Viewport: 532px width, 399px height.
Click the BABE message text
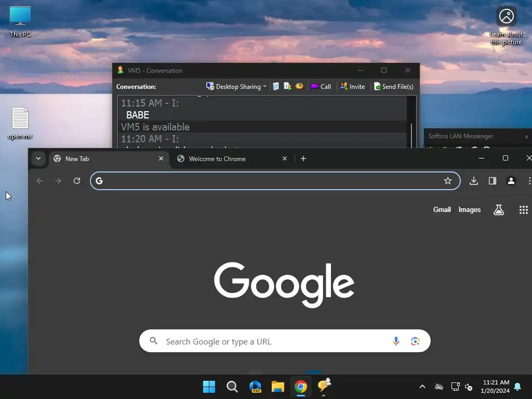coord(137,115)
